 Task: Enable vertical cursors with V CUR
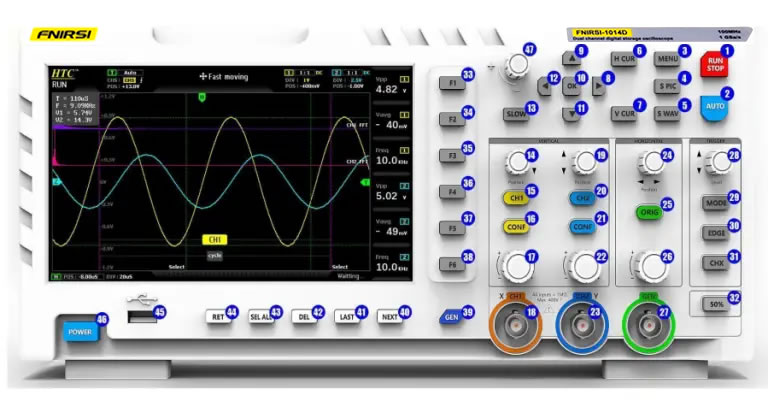click(624, 114)
